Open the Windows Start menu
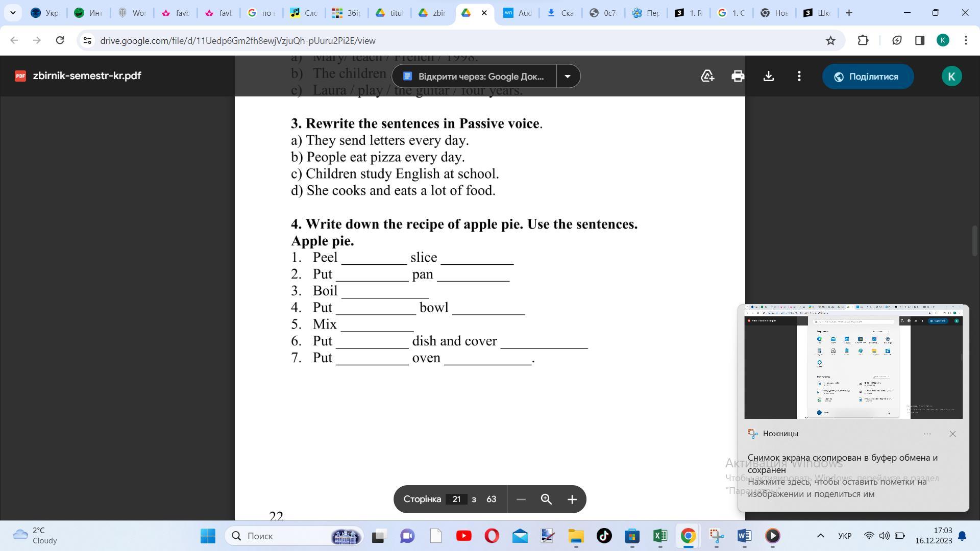This screenshot has height=551, width=980. 208,536
